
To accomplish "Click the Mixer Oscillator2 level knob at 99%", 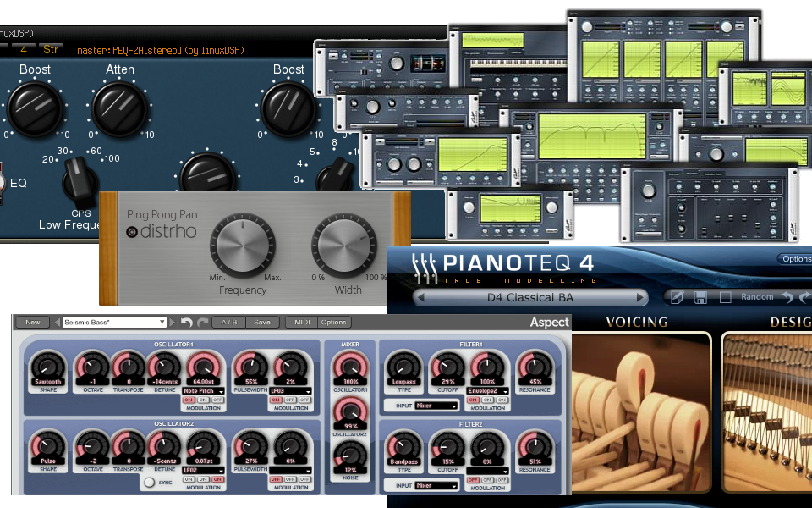I will pyautogui.click(x=350, y=411).
